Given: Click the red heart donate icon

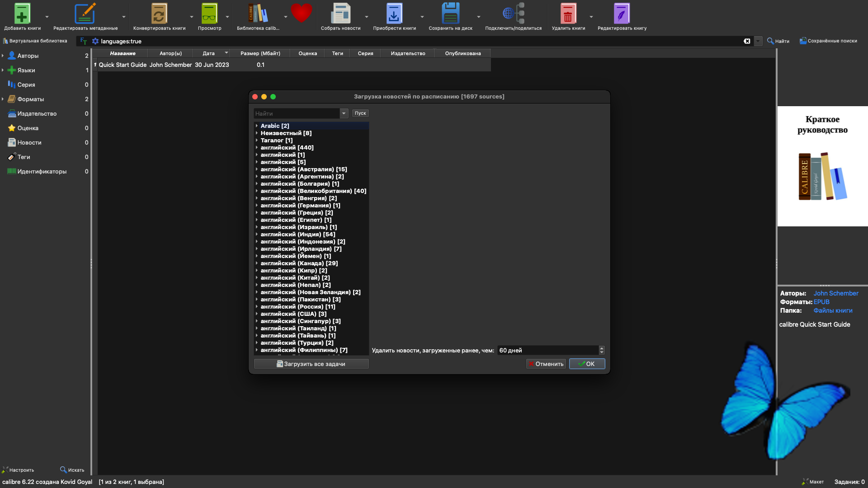Looking at the screenshot, I should coord(301,13).
